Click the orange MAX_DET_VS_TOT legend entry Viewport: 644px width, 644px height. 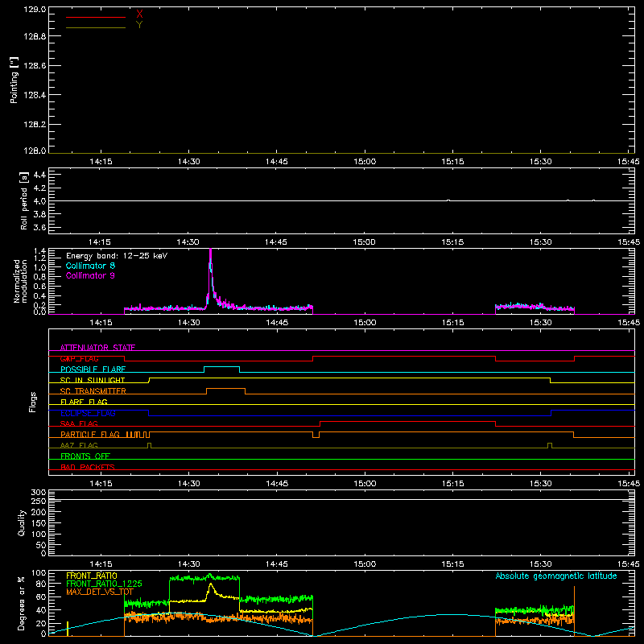(100, 592)
